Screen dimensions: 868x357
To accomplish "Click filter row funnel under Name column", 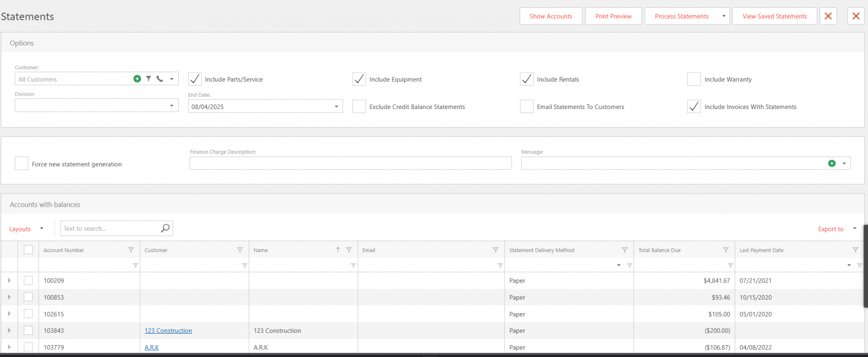I will point(353,266).
